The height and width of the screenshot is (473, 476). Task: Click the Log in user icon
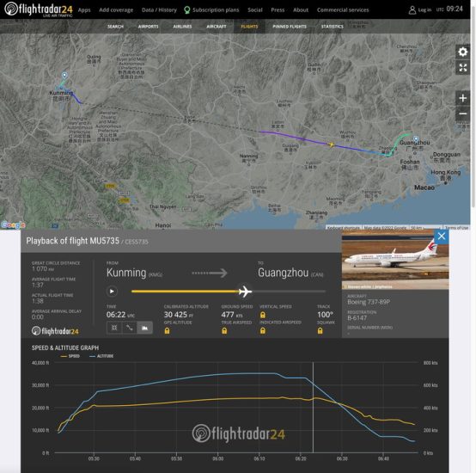pyautogui.click(x=412, y=10)
